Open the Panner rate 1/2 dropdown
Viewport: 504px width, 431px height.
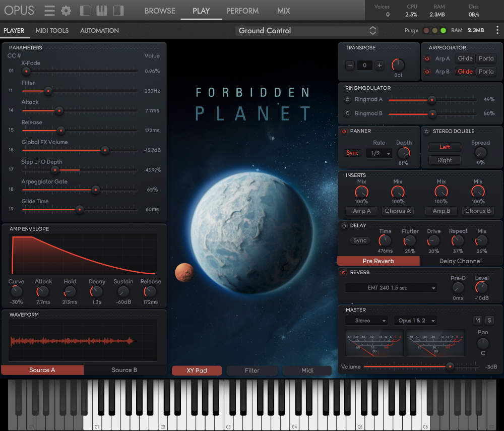[379, 153]
